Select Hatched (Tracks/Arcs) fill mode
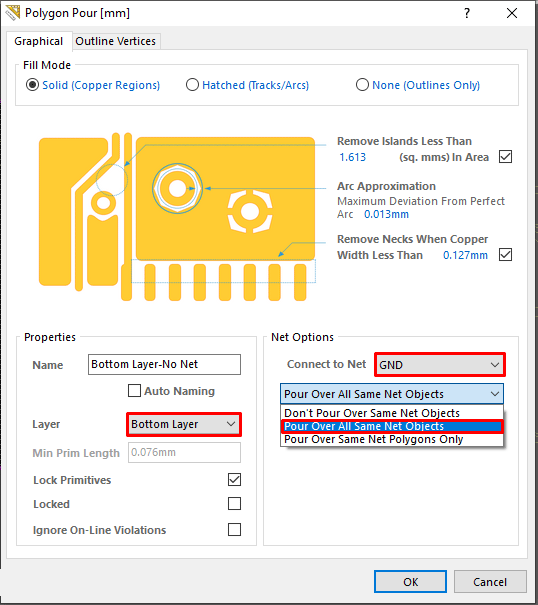 (x=192, y=85)
